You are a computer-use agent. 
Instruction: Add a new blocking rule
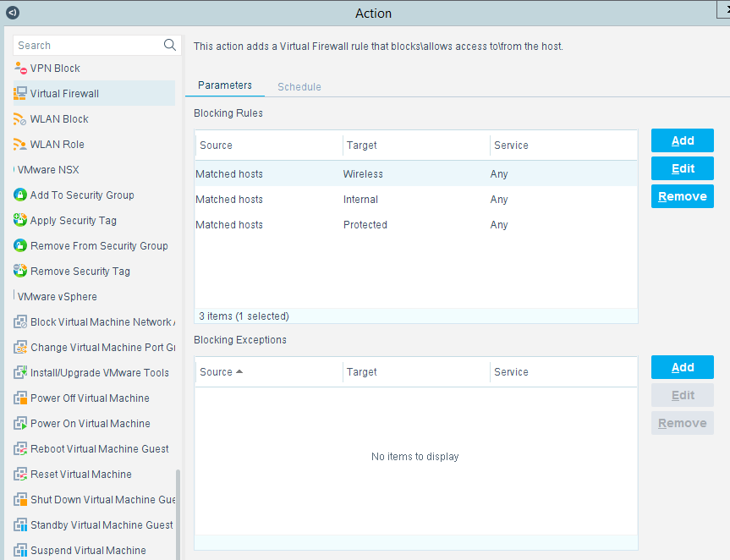coord(682,140)
